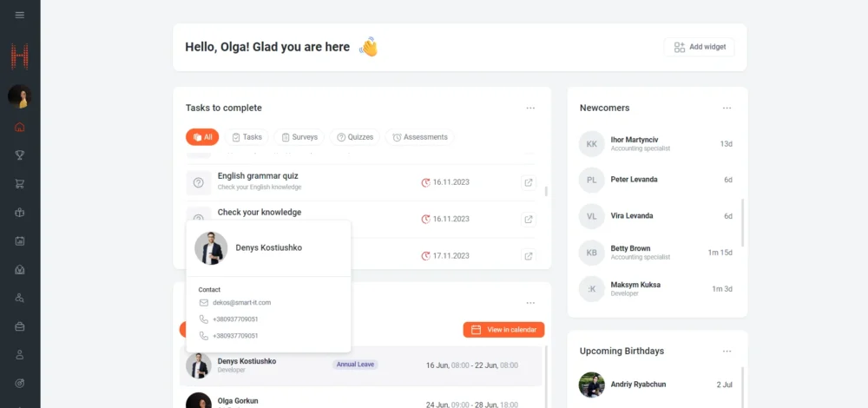
Task: Show only Assessments in the task list
Action: coord(419,137)
